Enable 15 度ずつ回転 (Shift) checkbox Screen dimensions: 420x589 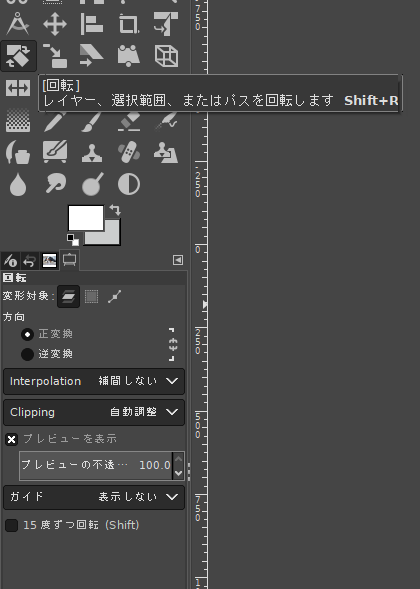(12, 525)
